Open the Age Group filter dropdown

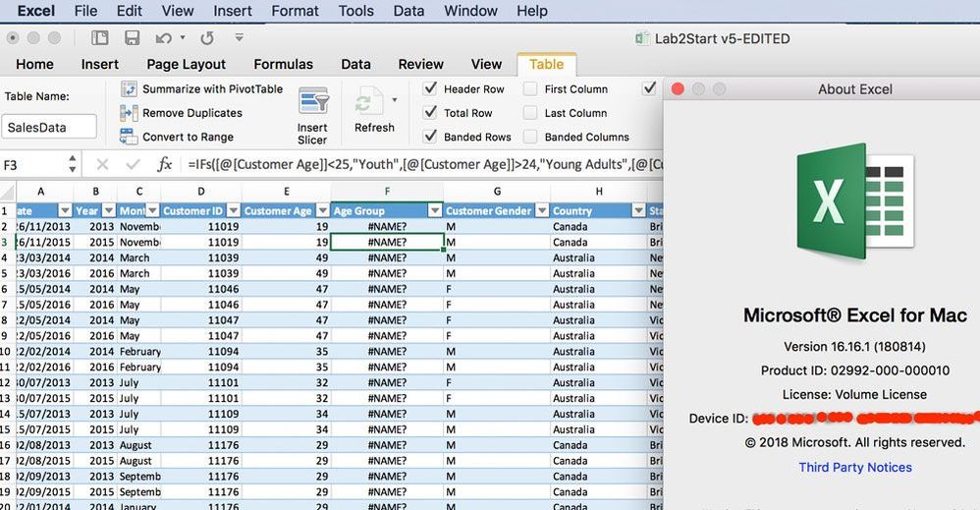(x=435, y=211)
